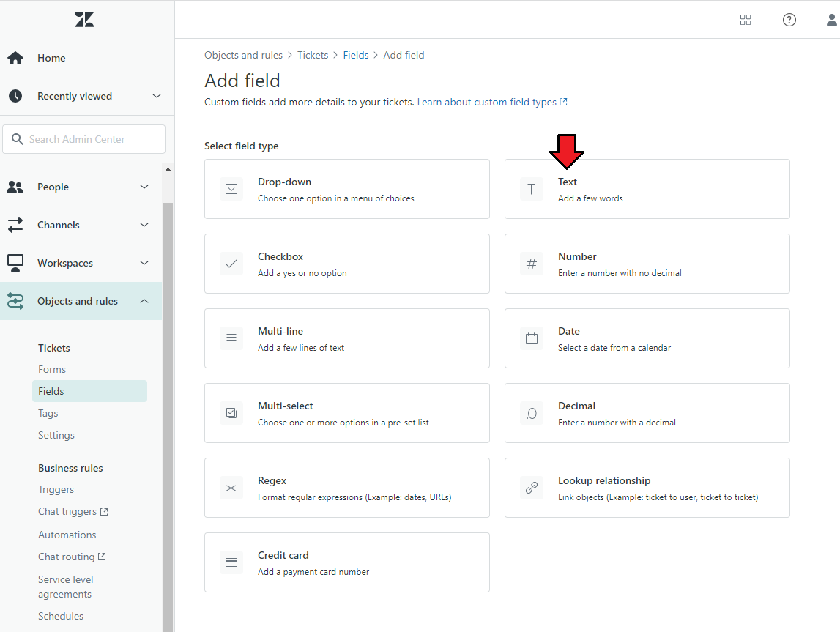The height and width of the screenshot is (632, 840).
Task: Choose the Multi-select field type card
Action: tap(346, 413)
